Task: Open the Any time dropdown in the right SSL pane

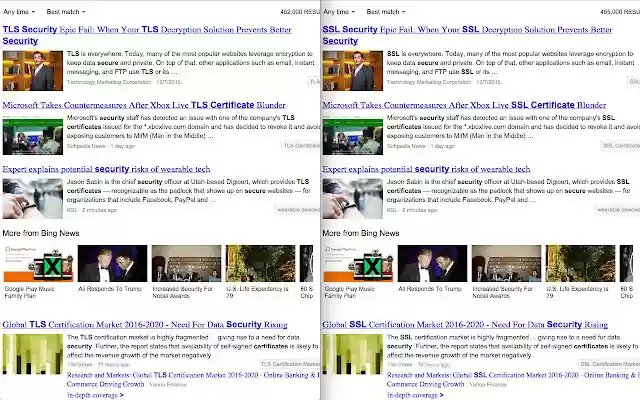Action: tap(339, 12)
